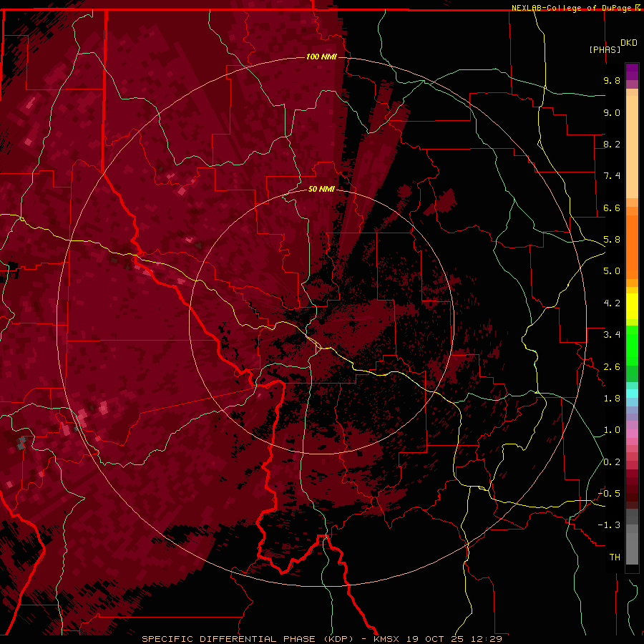
Task: Pick the cyan segment of the color bar
Action: click(632, 394)
